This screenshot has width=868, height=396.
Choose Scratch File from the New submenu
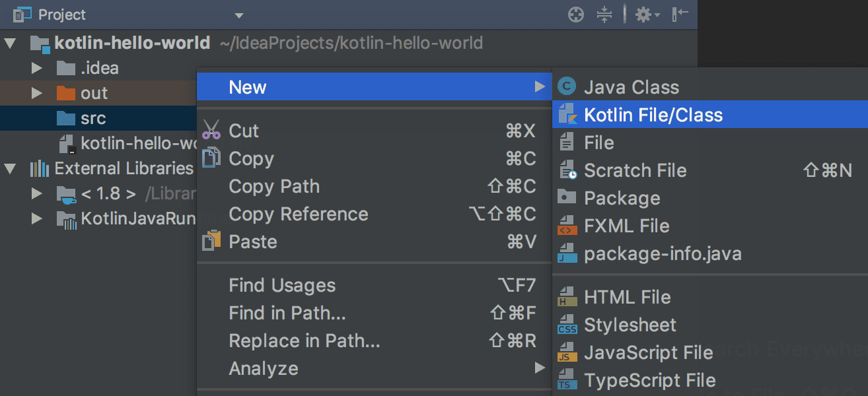coord(635,170)
